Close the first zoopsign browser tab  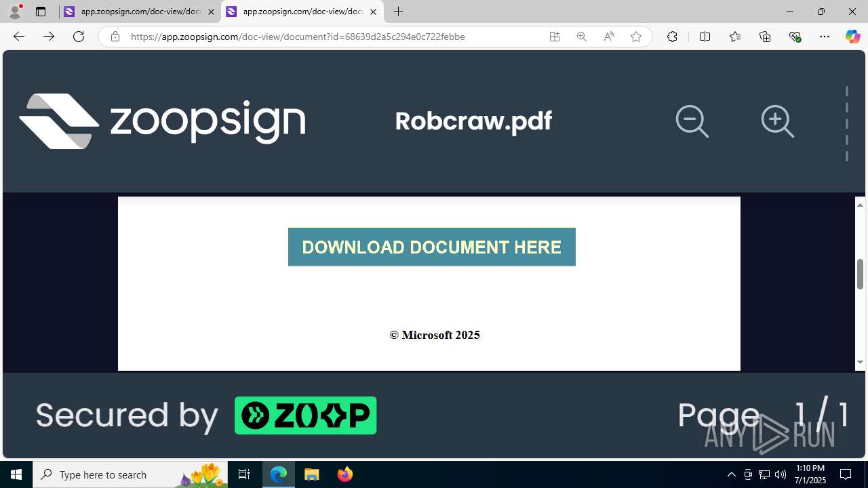click(211, 12)
